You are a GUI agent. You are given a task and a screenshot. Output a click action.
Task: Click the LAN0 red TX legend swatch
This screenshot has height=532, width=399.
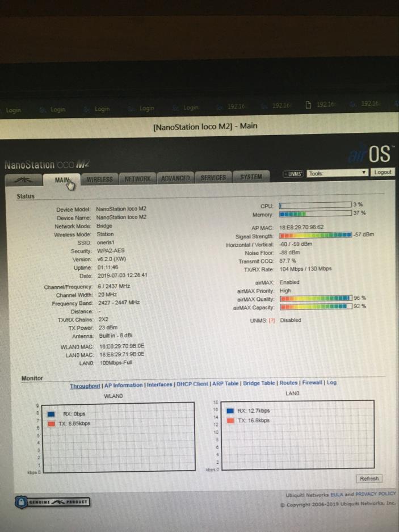[x=230, y=421]
